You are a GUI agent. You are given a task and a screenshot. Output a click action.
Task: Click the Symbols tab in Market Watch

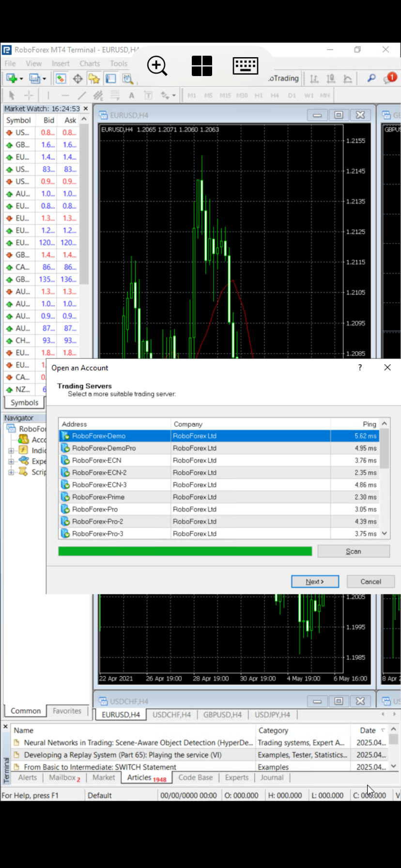coord(24,403)
